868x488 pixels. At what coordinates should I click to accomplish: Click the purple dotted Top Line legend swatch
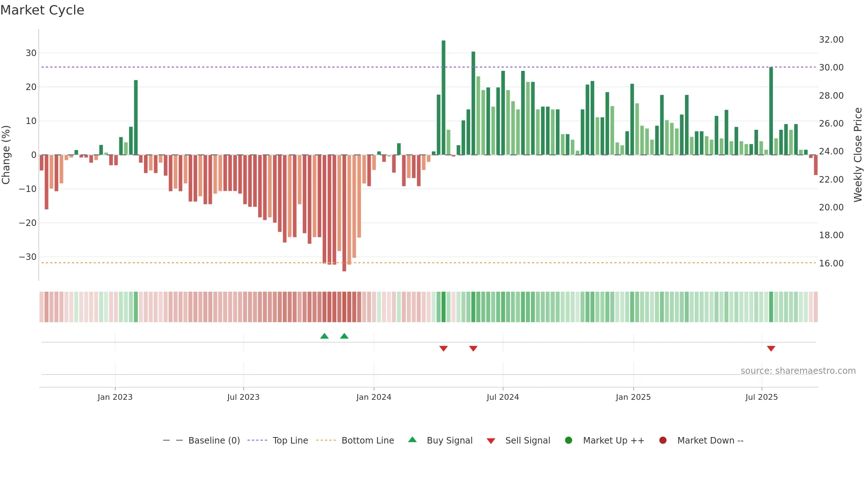(257, 440)
